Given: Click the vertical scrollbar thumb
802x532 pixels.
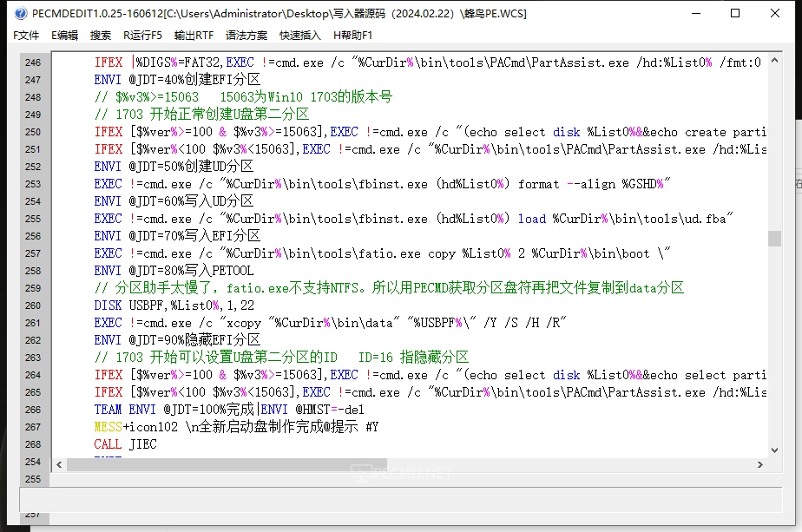Looking at the screenshot, I should click(775, 239).
